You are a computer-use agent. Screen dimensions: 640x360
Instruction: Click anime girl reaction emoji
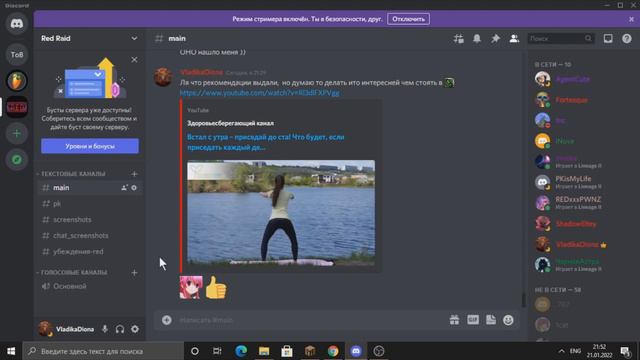(191, 287)
